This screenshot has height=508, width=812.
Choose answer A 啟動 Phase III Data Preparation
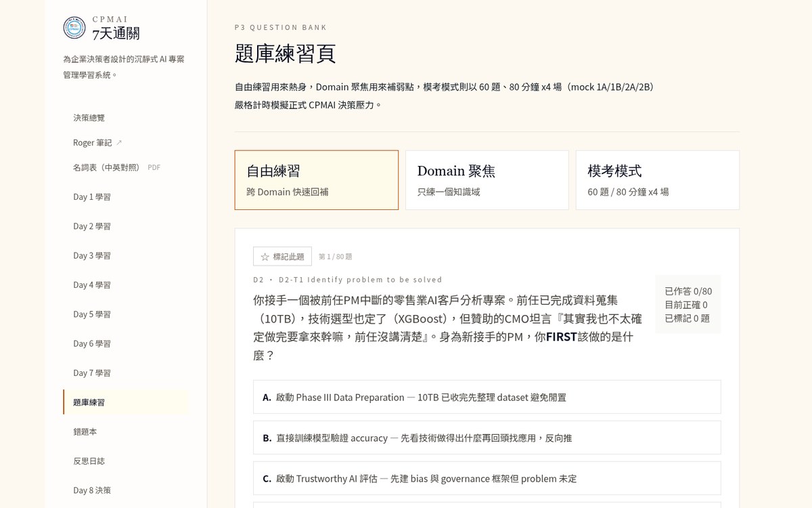pyautogui.click(x=487, y=397)
